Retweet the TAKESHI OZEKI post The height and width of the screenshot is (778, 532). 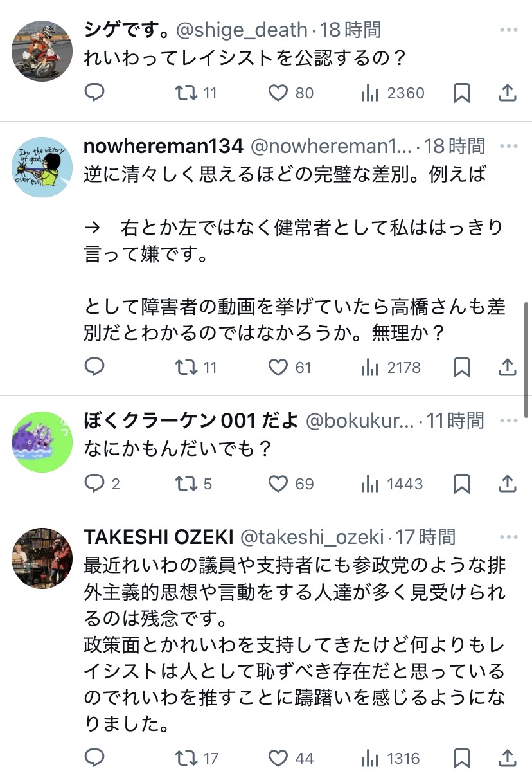[187, 759]
